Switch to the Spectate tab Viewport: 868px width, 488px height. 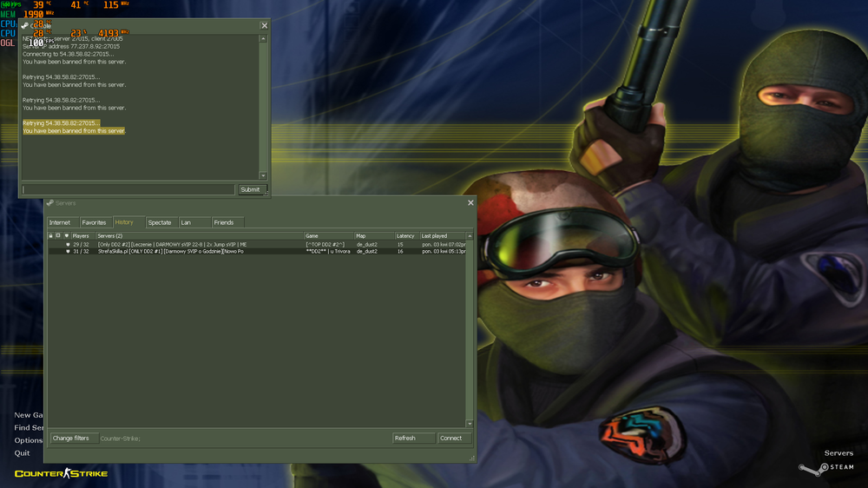point(161,222)
